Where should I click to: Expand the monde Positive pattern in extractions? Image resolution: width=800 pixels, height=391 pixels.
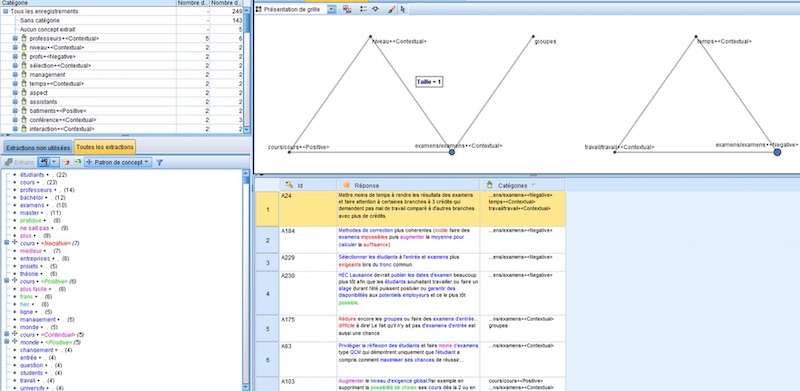[x=7, y=342]
